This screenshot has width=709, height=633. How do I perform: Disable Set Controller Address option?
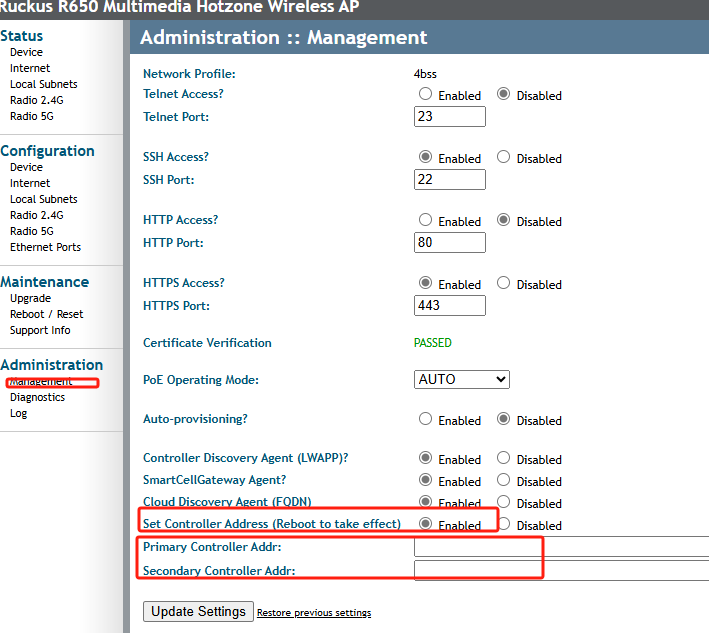point(504,524)
